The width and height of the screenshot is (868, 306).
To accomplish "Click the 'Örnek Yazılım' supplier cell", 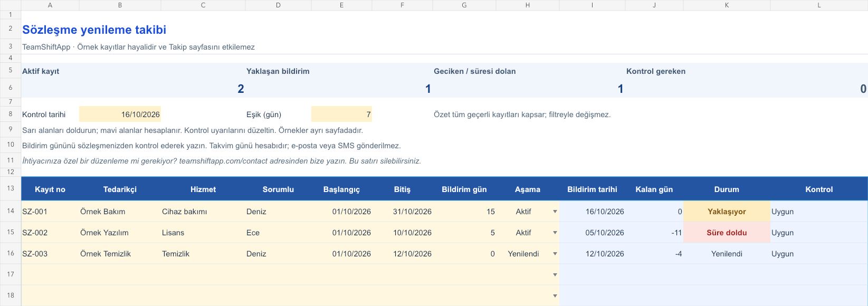I will pos(120,233).
